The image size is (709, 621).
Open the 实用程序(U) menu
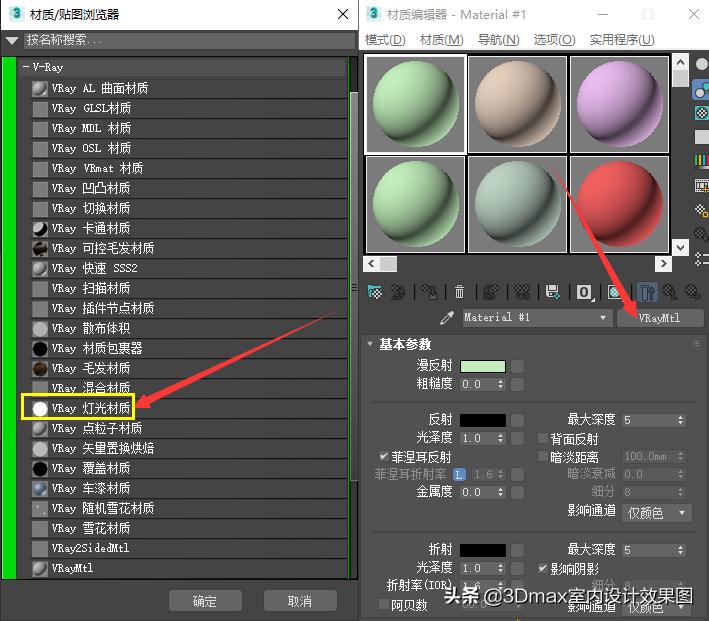click(x=622, y=40)
